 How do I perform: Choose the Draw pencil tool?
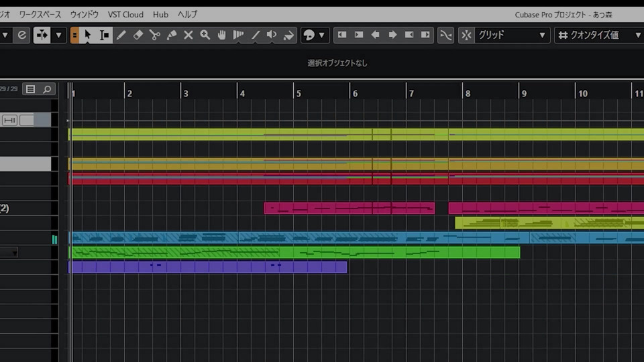(x=121, y=35)
